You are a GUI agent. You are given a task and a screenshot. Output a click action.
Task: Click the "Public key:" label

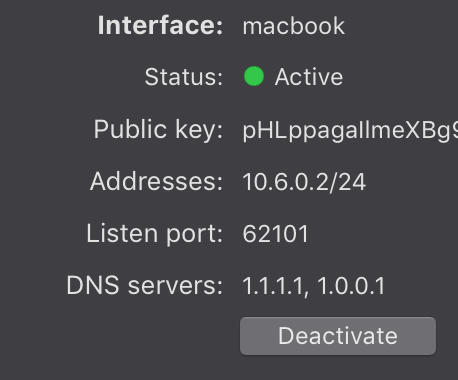(x=158, y=130)
